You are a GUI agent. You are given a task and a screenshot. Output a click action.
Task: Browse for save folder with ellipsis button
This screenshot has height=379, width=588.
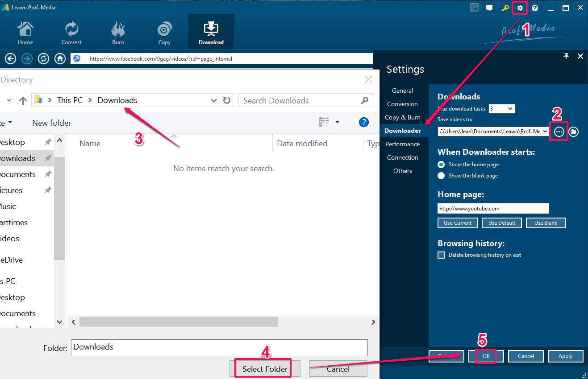[559, 132]
